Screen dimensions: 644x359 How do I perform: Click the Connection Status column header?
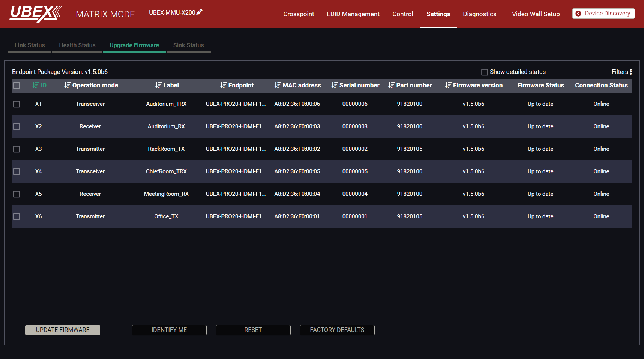click(601, 85)
